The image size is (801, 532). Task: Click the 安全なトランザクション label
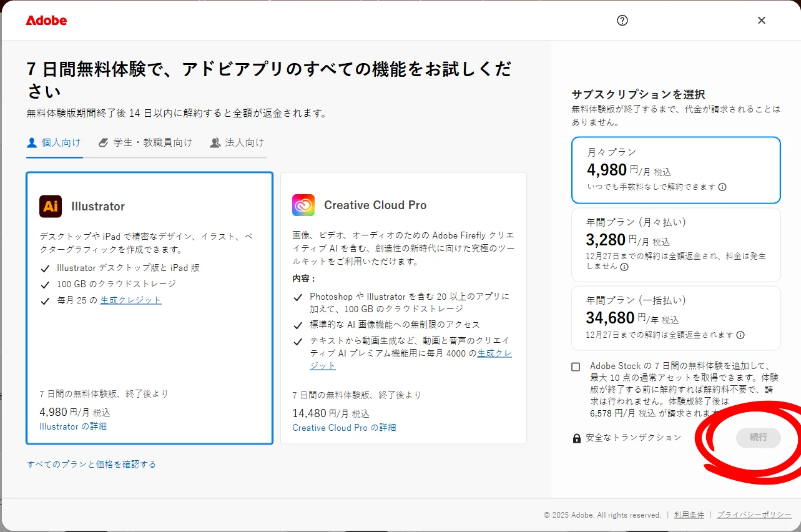[x=634, y=438]
